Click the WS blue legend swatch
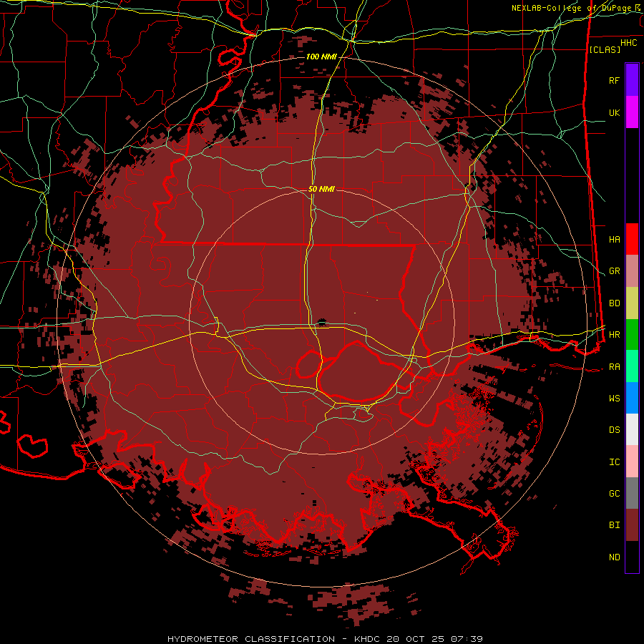Image resolution: width=644 pixels, height=644 pixels. (x=632, y=398)
